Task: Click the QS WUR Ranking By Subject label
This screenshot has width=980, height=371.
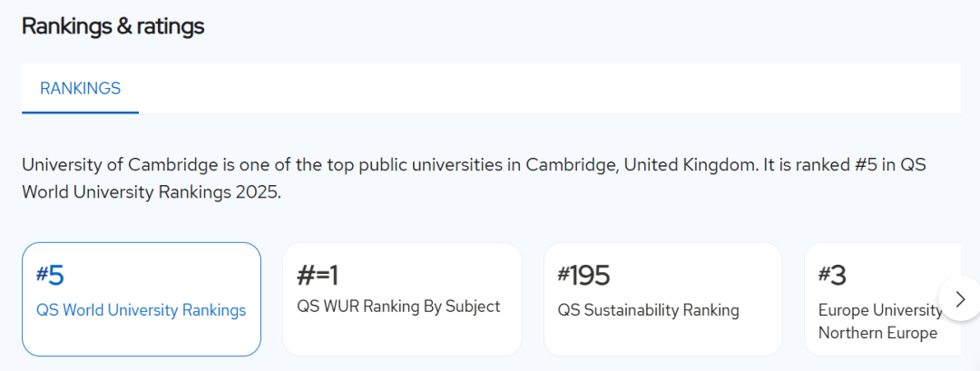Action: tap(398, 307)
